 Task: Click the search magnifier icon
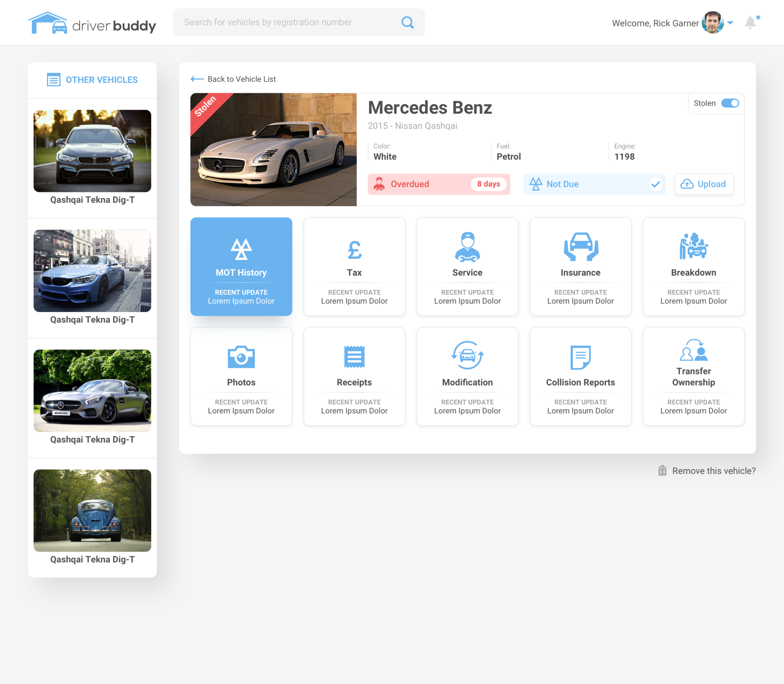coord(408,22)
